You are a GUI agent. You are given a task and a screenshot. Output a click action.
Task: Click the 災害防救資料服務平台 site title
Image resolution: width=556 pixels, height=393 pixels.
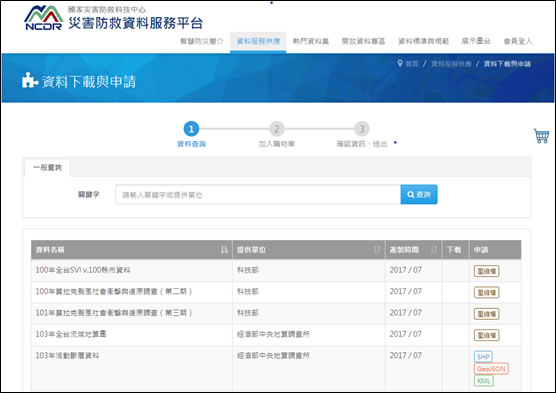135,23
